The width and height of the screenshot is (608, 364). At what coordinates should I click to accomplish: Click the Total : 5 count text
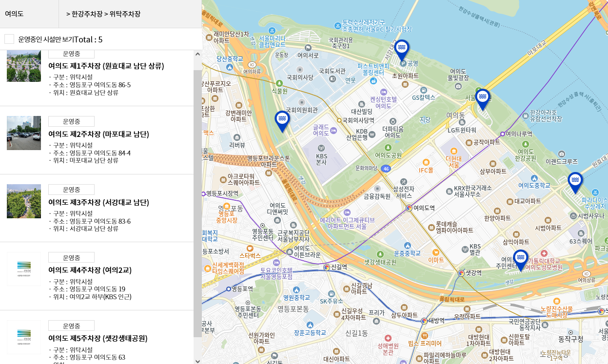(88, 39)
